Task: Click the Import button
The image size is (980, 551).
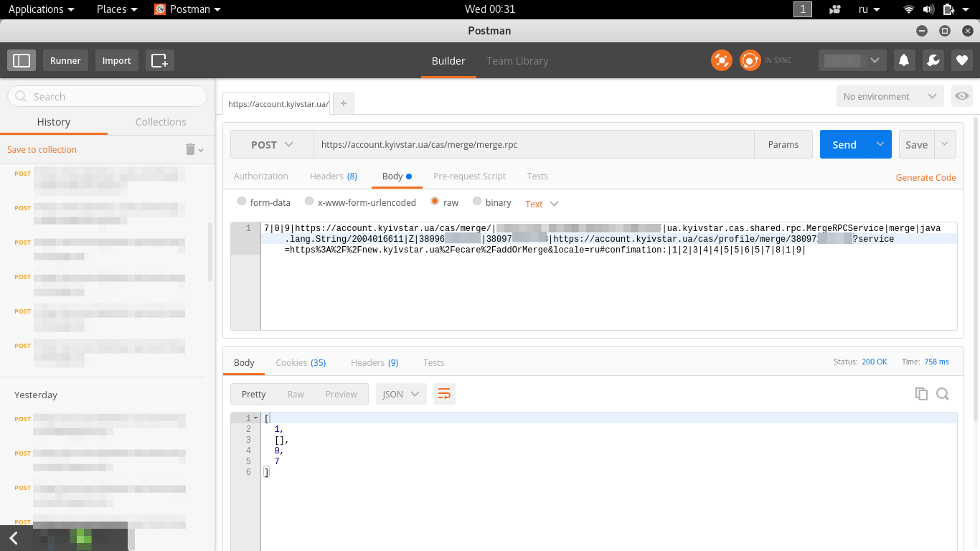Action: pyautogui.click(x=116, y=60)
